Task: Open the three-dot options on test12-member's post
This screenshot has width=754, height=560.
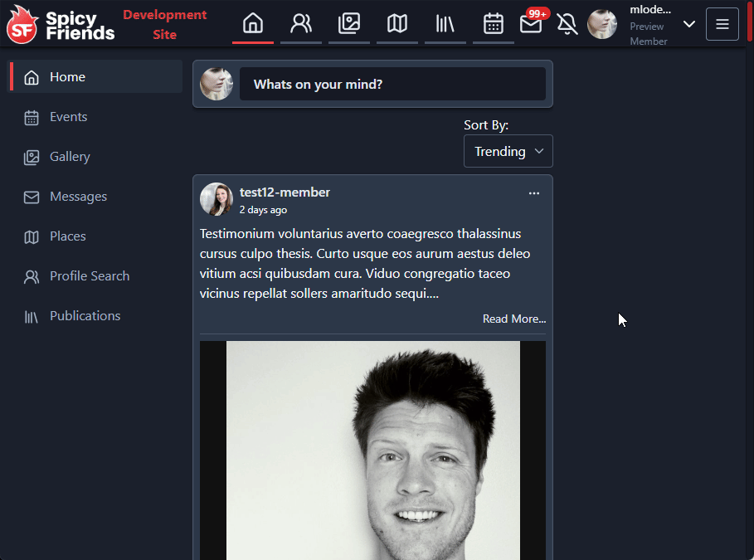Action: pyautogui.click(x=533, y=192)
